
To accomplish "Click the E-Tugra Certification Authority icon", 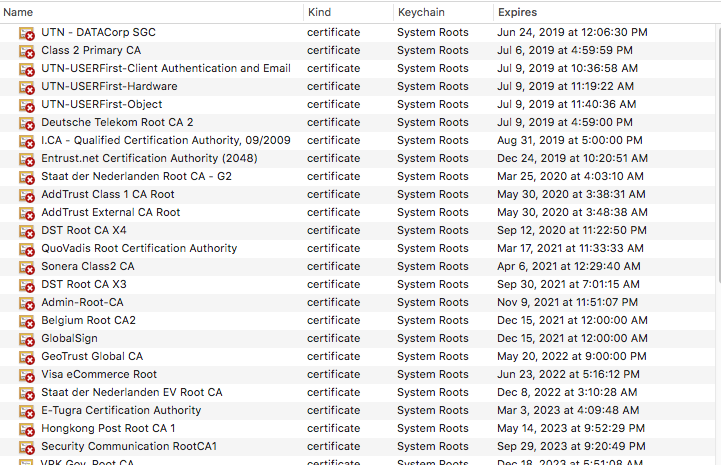I will point(27,411).
